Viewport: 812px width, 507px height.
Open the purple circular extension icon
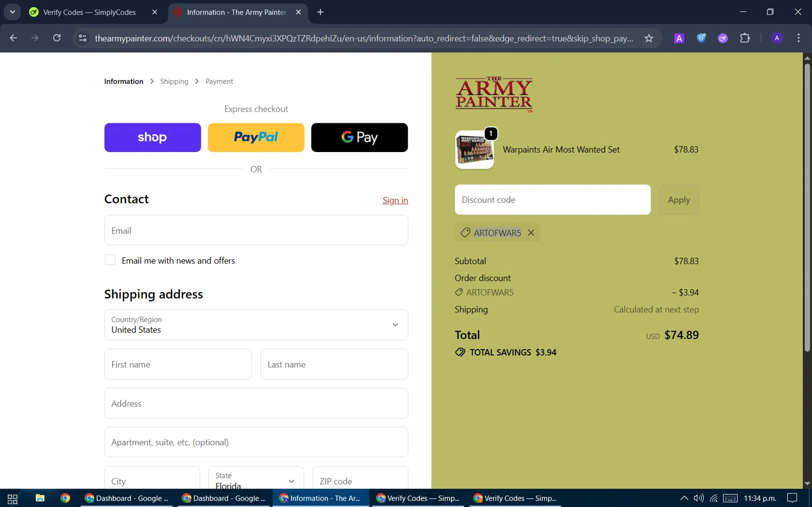[x=723, y=38]
